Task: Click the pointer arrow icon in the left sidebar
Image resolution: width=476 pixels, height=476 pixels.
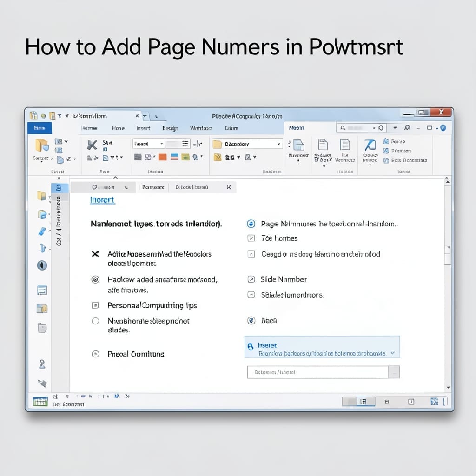Action: point(42,248)
